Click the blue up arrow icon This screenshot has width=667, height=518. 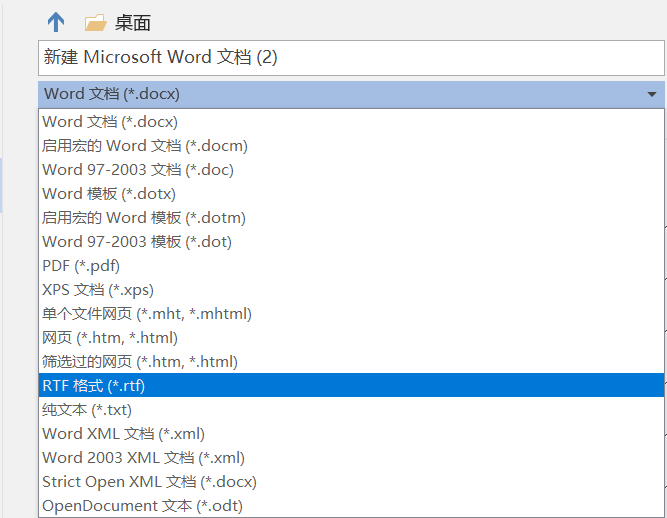click(56, 22)
